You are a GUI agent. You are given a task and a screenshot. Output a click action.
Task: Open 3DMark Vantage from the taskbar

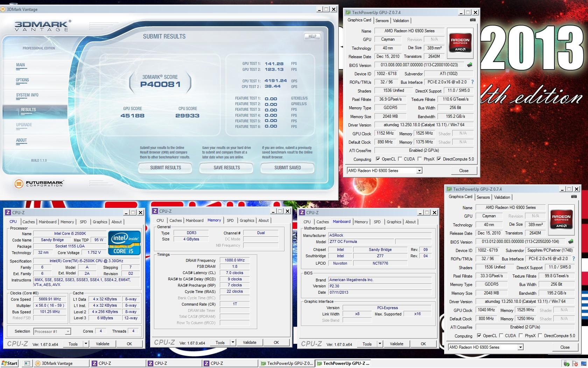click(61, 363)
